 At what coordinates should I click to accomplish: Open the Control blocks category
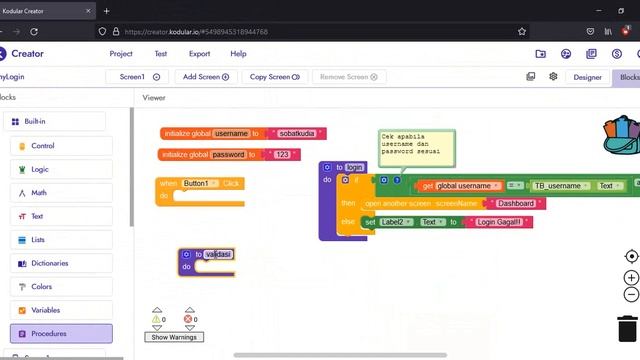tap(61, 146)
